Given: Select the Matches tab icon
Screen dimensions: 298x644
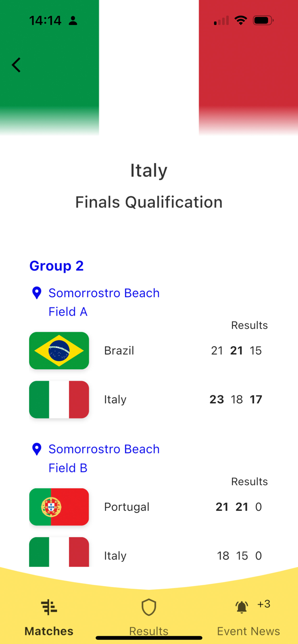Looking at the screenshot, I should (49, 607).
